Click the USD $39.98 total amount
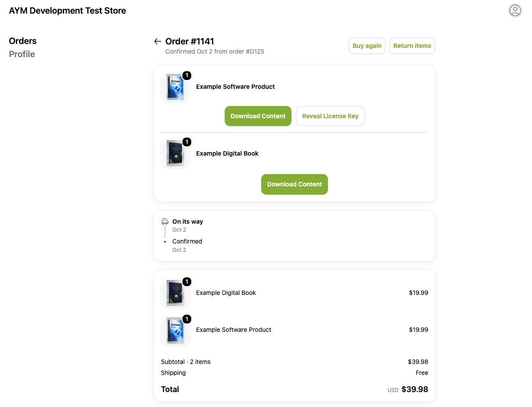 (408, 389)
